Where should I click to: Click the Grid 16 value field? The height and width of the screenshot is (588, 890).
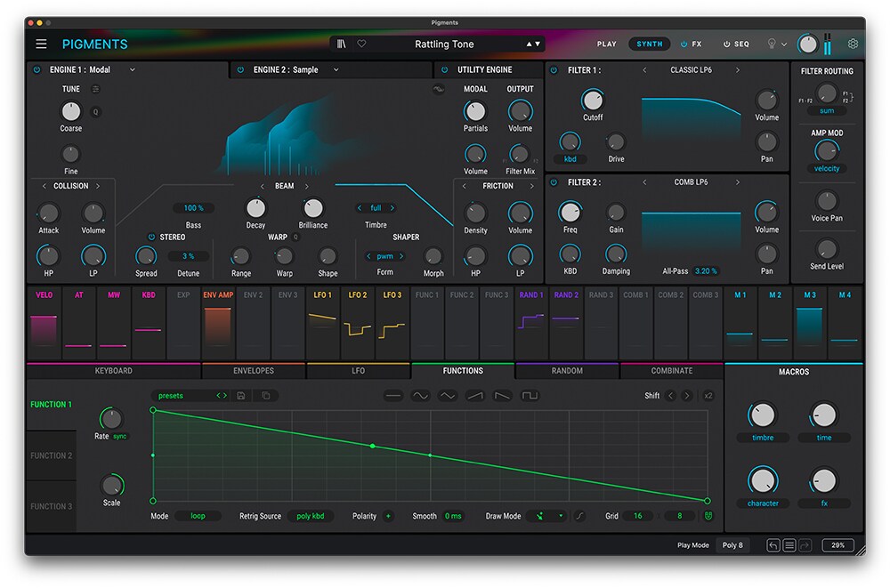(x=638, y=516)
